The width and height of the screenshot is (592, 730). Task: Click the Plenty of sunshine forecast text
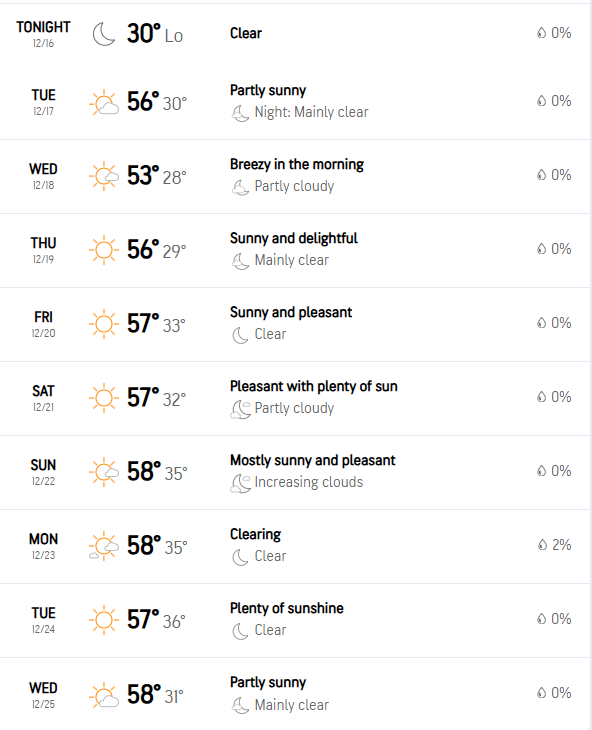coord(287,608)
